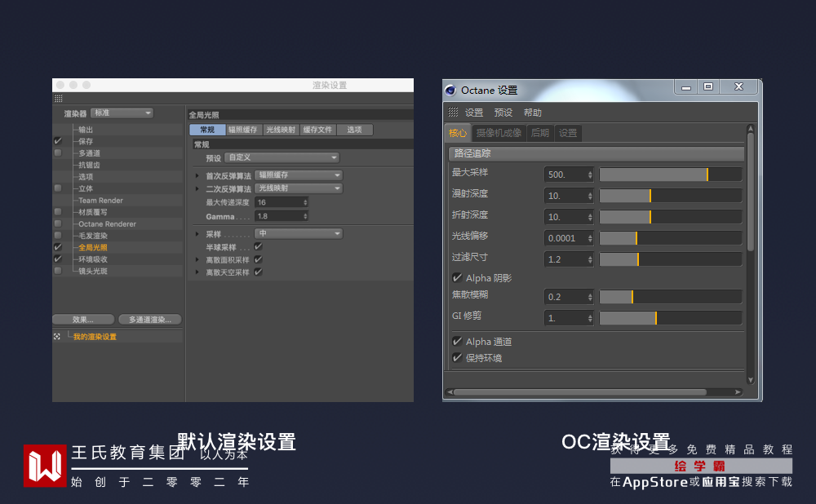
Task: Toggle the Alpha 通道 checkbox
Action: [458, 341]
